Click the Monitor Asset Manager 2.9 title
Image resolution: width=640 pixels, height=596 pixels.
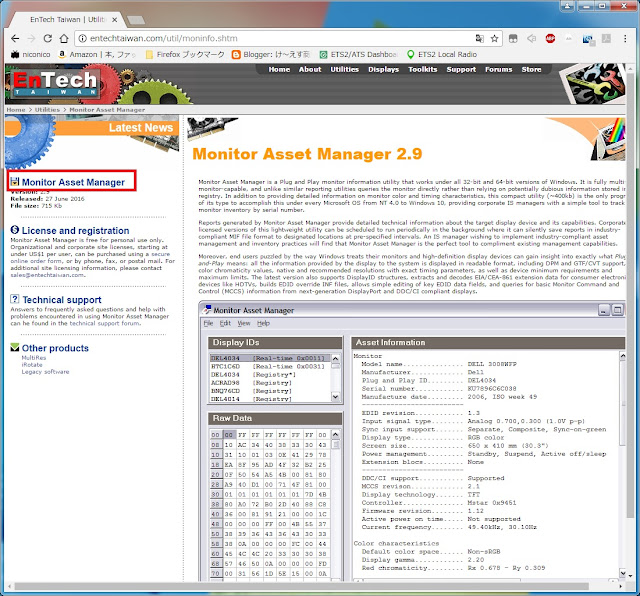point(307,154)
